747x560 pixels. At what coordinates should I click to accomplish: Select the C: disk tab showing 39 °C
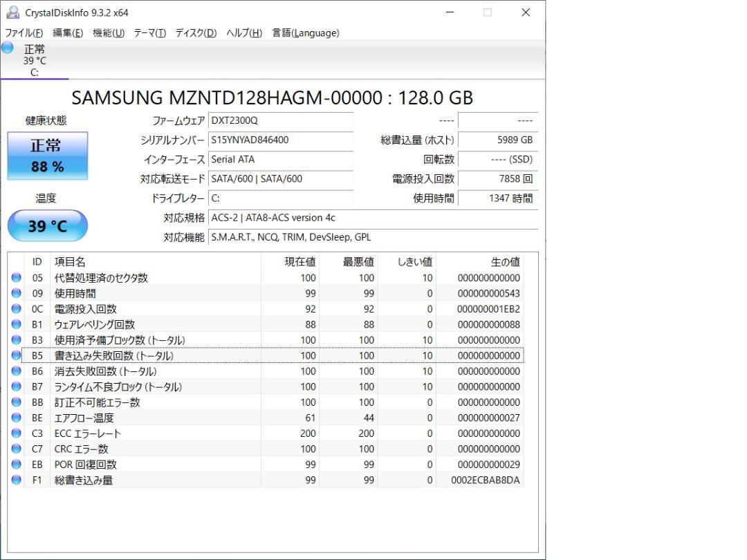pyautogui.click(x=35, y=60)
